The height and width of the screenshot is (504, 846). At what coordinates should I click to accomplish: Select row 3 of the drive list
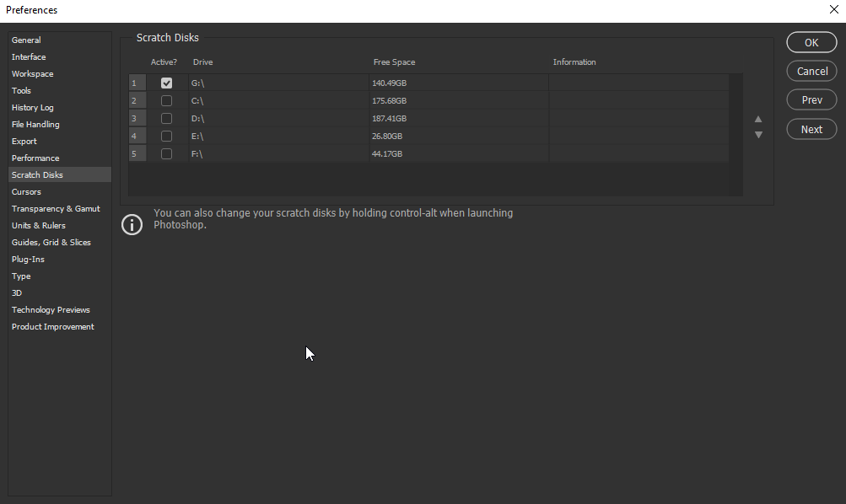click(136, 118)
